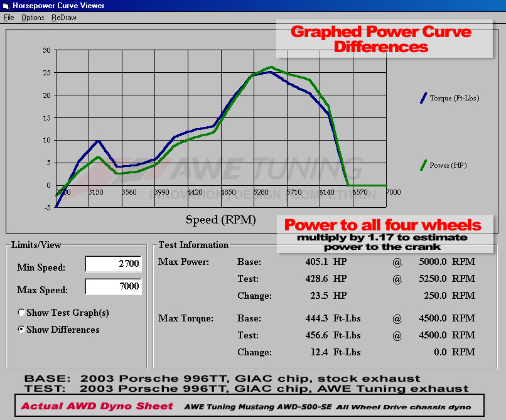Click the ReDraw menu item

(x=64, y=18)
